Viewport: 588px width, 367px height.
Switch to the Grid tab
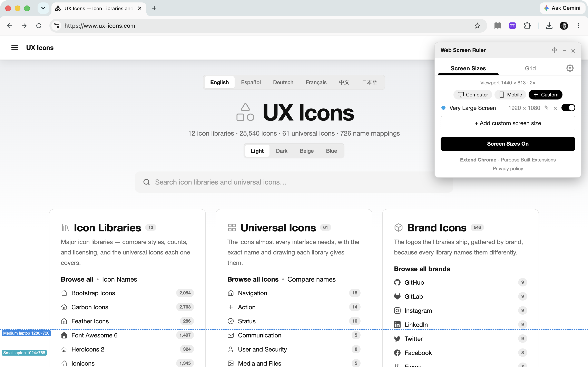[x=530, y=68]
